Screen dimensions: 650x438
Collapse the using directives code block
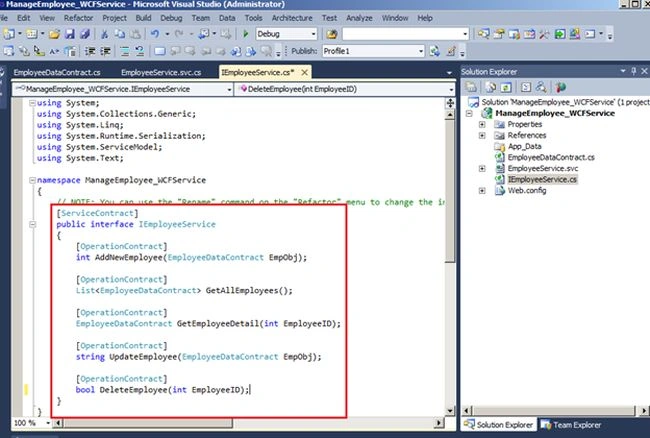pyautogui.click(x=32, y=103)
